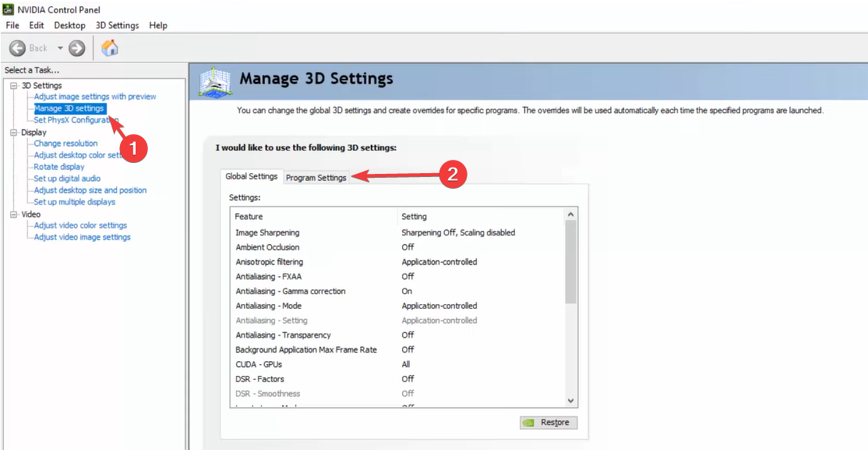Open the File menu
Viewport: 868px width, 450px height.
click(12, 26)
